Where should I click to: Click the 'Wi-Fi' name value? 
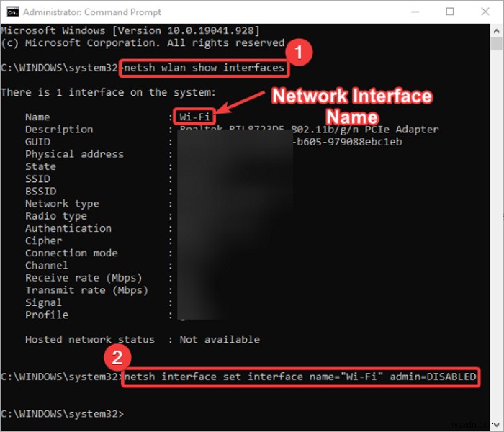[194, 117]
